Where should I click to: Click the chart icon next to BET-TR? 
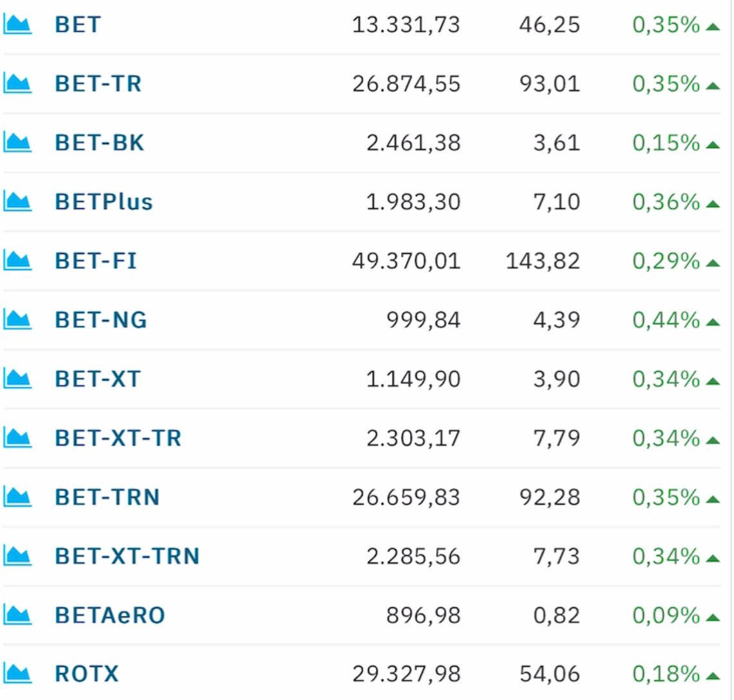(x=17, y=84)
